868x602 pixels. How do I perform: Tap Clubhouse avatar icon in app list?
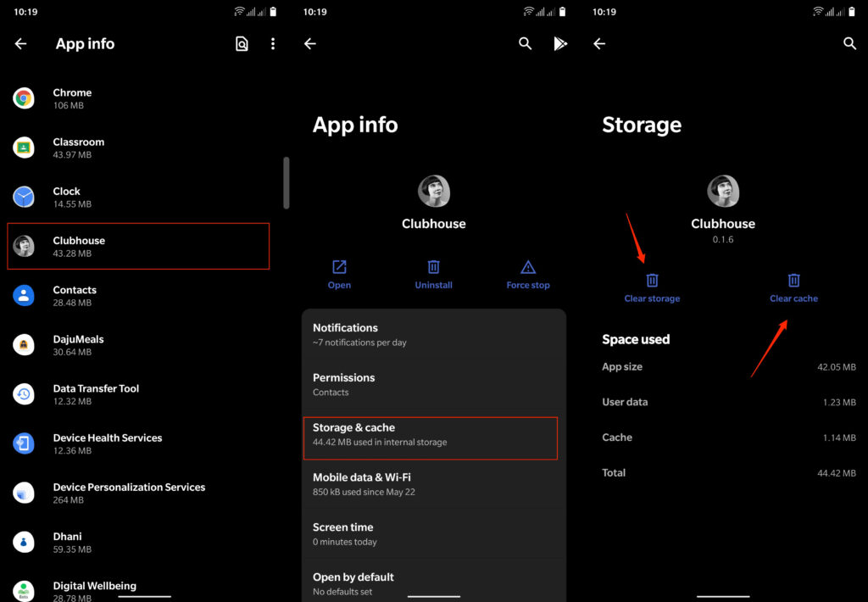(24, 247)
